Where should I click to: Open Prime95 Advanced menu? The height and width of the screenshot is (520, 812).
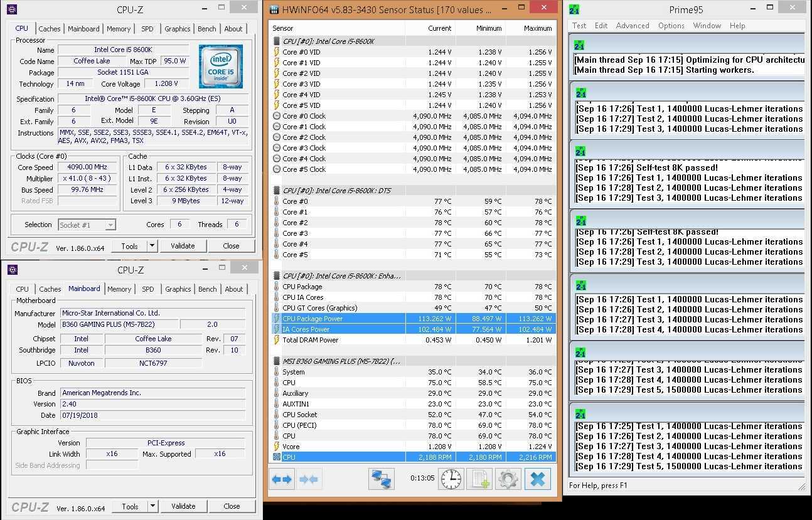click(632, 26)
